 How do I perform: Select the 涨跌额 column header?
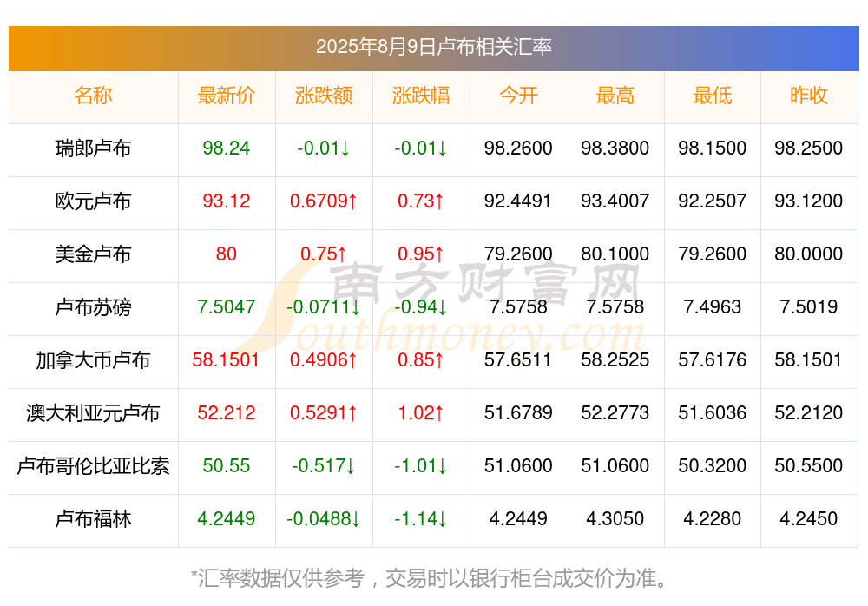323,96
